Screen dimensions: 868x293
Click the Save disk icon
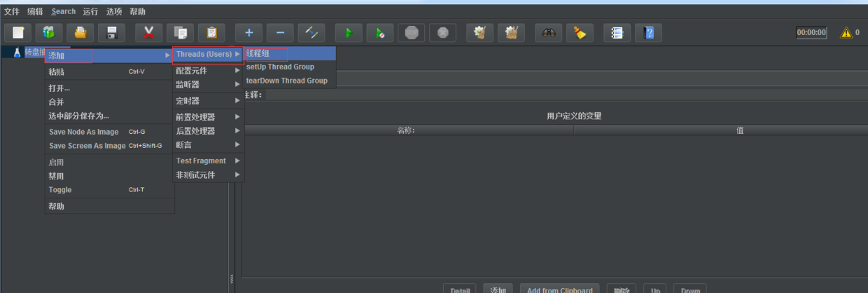111,32
